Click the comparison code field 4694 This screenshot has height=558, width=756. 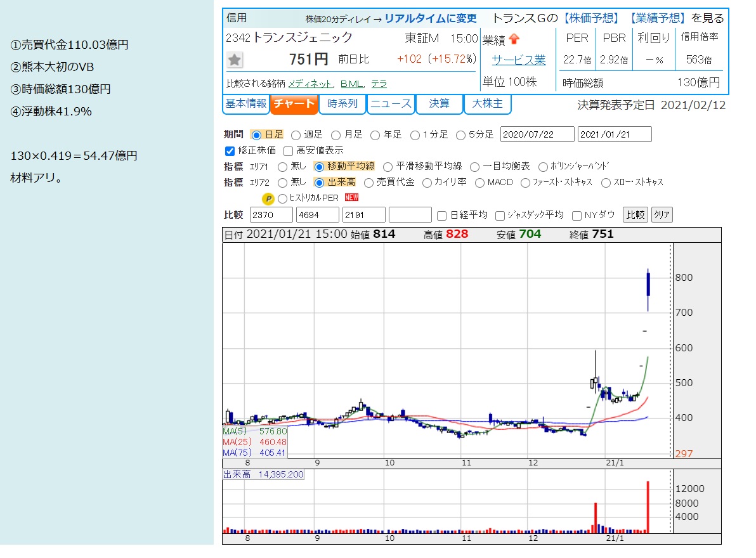click(318, 215)
